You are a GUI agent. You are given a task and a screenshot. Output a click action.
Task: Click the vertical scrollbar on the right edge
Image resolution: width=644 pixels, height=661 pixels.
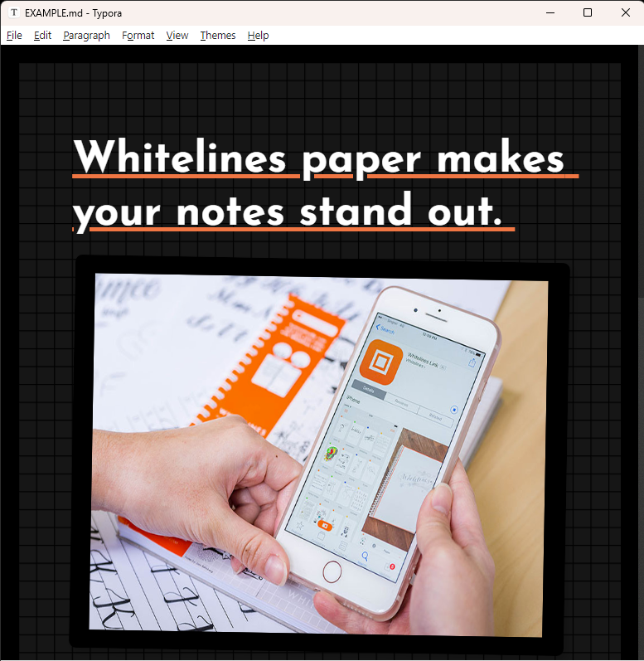(x=640, y=348)
